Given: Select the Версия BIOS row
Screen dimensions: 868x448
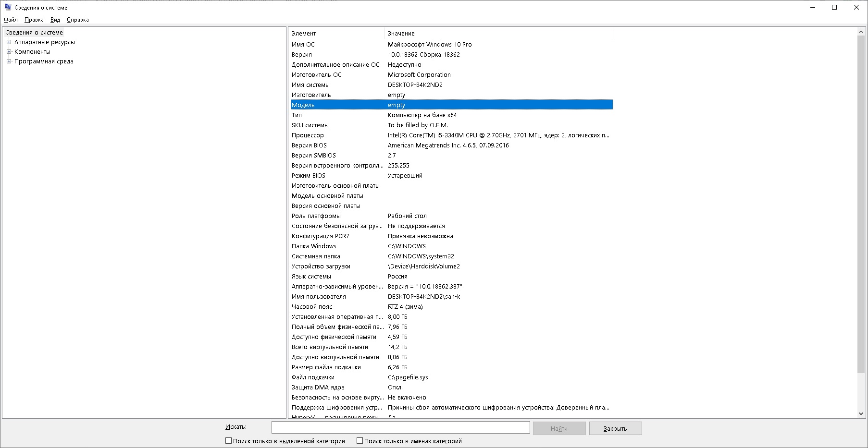Looking at the screenshot, I should click(452, 145).
